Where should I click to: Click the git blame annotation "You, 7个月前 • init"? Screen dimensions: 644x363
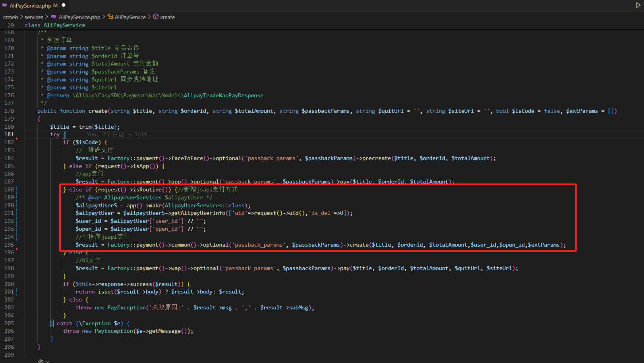(117, 134)
